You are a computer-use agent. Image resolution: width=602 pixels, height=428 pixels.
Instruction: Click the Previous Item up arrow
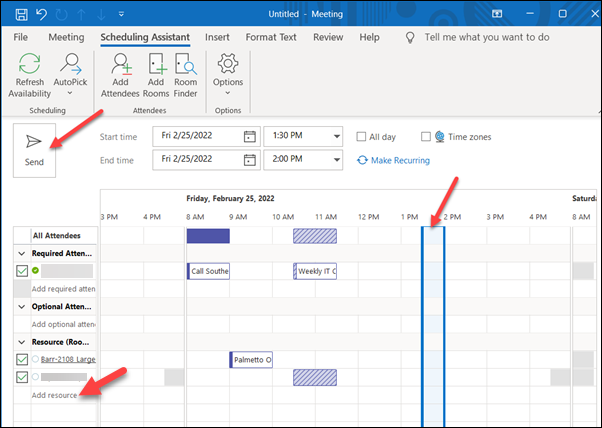81,14
